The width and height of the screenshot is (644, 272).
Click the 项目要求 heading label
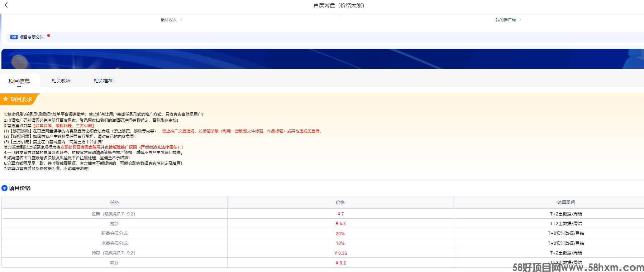coord(22,99)
